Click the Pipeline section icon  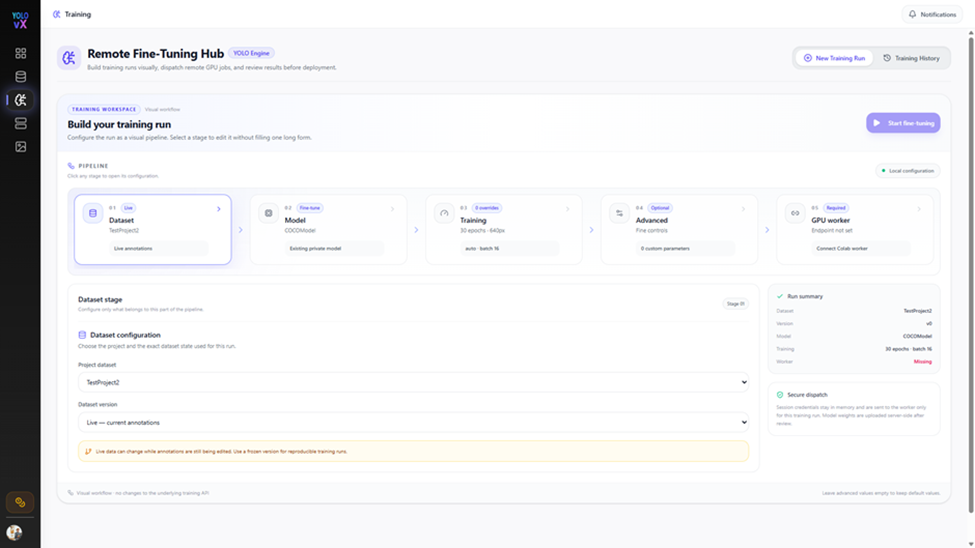pyautogui.click(x=71, y=166)
